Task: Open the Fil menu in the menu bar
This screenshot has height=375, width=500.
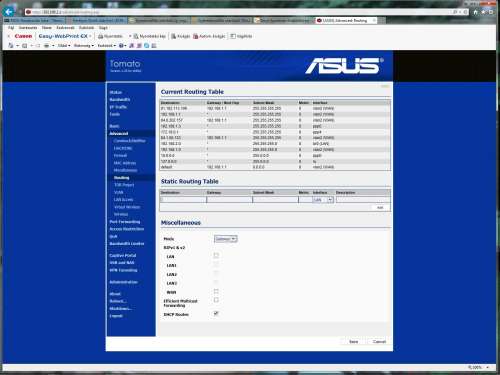Action: point(11,28)
